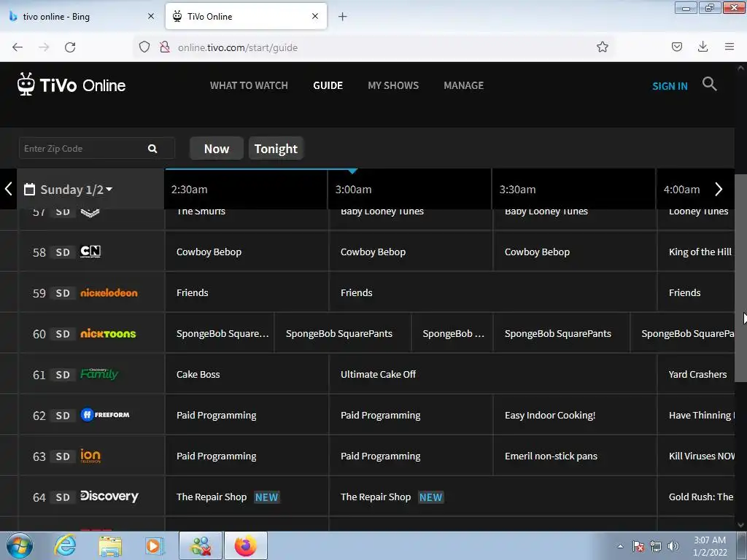Click the volume speaker tray icon

pyautogui.click(x=673, y=546)
